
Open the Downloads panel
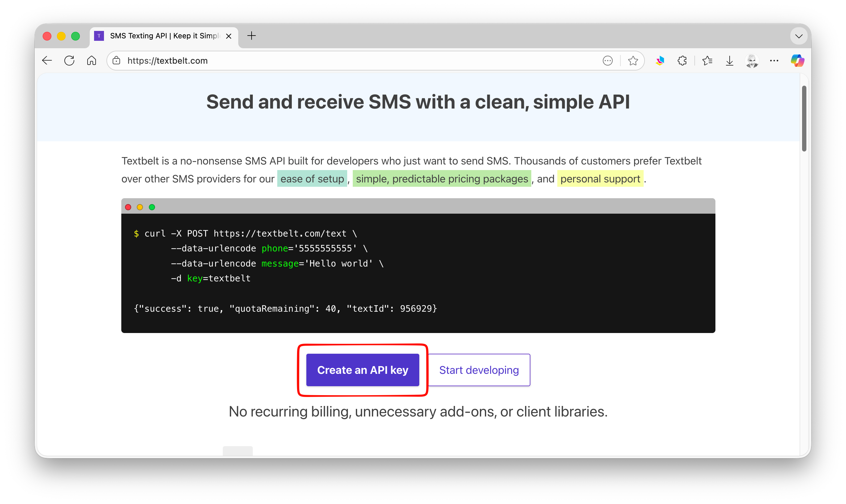pyautogui.click(x=729, y=61)
